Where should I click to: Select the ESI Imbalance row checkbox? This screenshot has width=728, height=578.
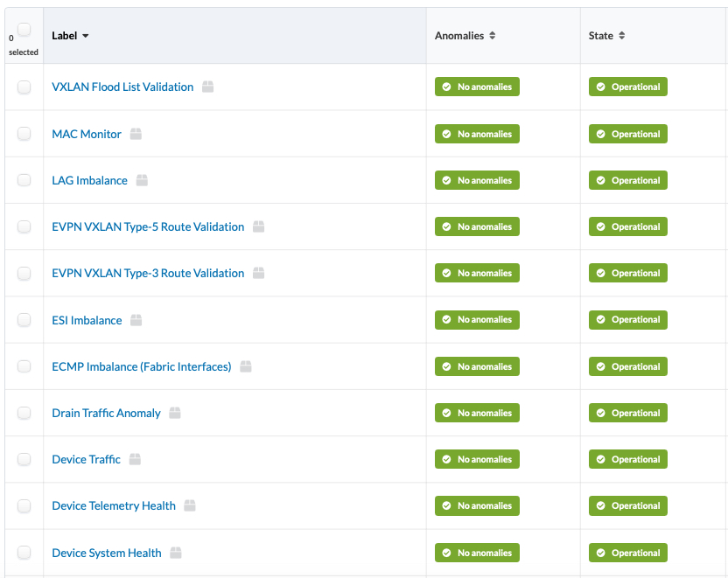[x=24, y=320]
